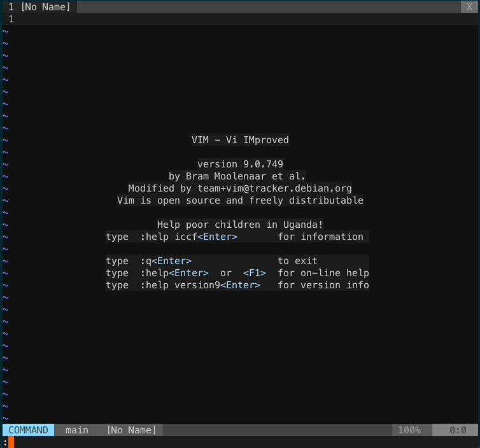This screenshot has height=448, width=480.
Task: Click the 'VIM - Vi IMproved' title text
Action: 240,140
